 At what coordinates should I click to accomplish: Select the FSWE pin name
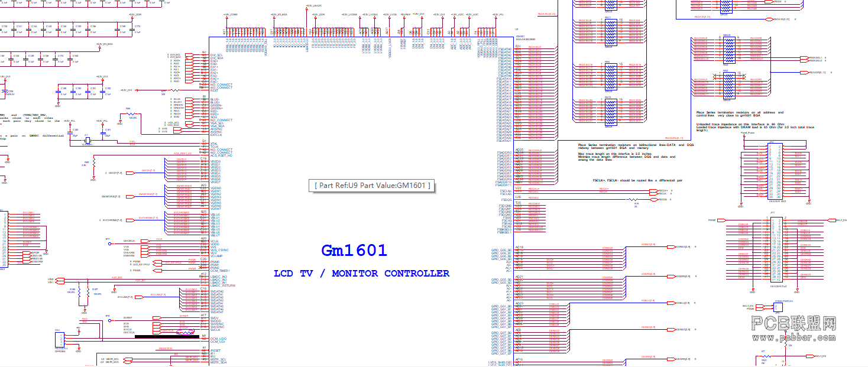pos(508,217)
